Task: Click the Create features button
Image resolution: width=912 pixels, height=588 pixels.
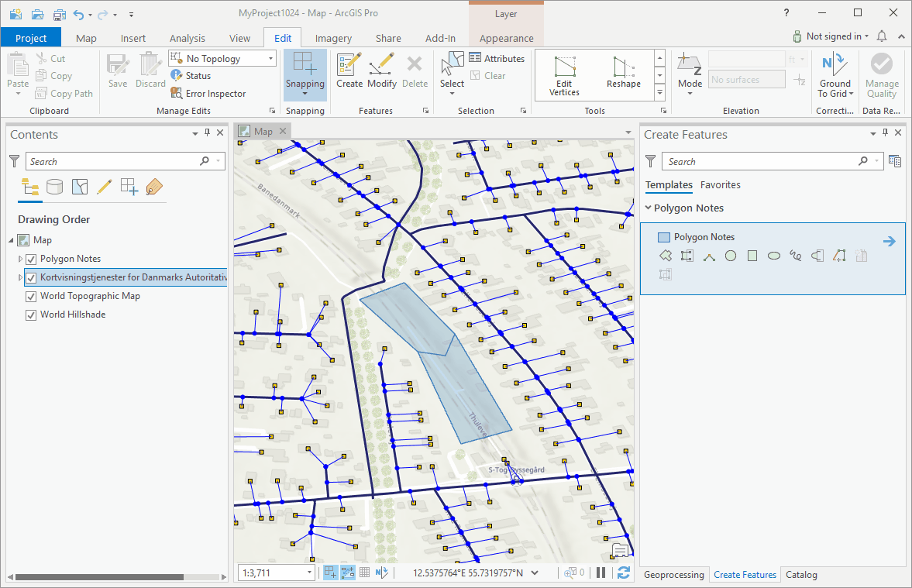Action: tap(349, 70)
